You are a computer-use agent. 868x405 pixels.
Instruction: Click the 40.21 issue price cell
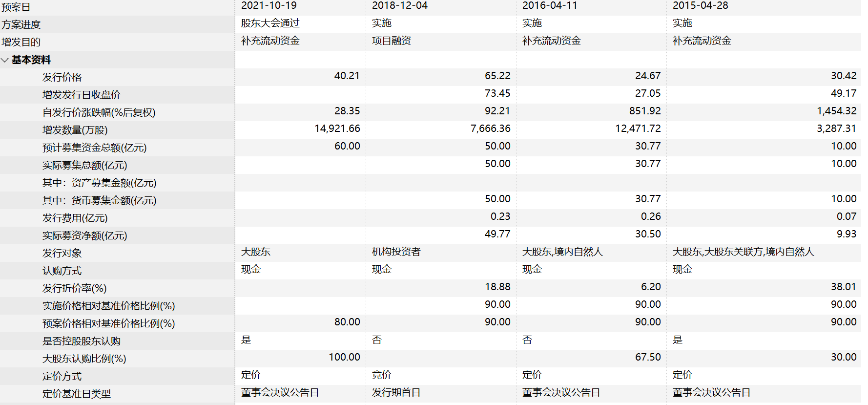(347, 76)
